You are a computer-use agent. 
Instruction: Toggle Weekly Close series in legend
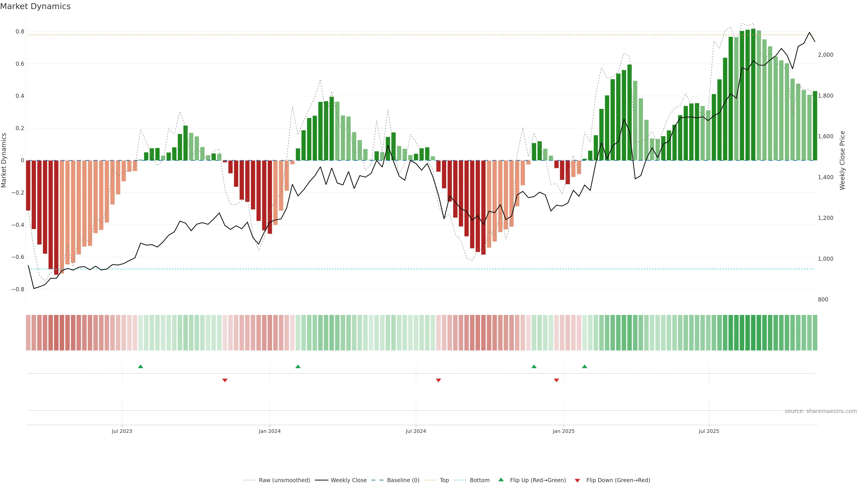tap(348, 480)
